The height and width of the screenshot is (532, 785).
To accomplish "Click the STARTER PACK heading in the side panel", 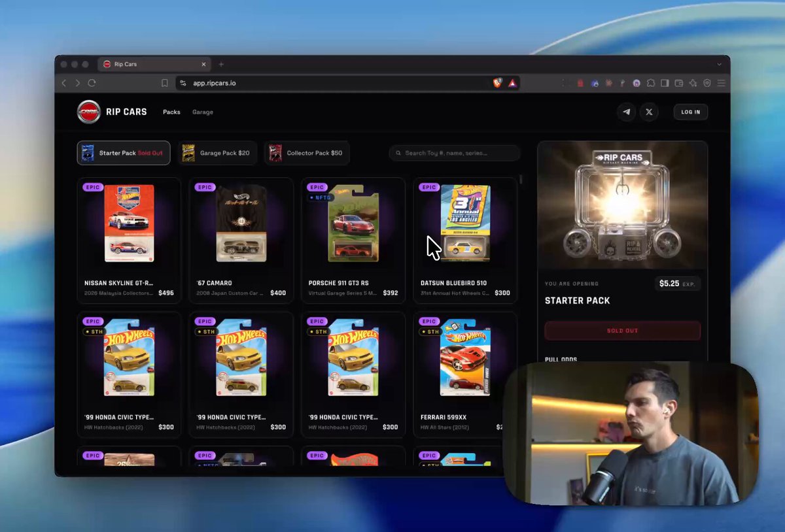I will [x=578, y=301].
